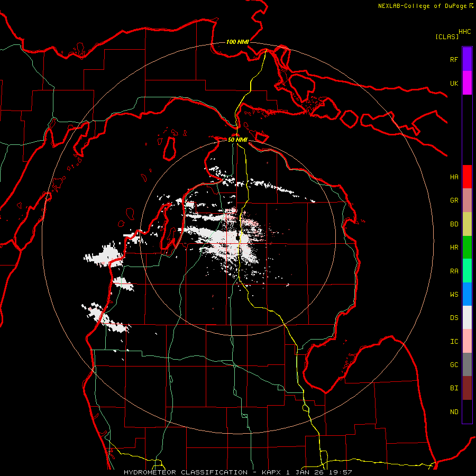Click the DS white legend swatch

[x=467, y=317]
